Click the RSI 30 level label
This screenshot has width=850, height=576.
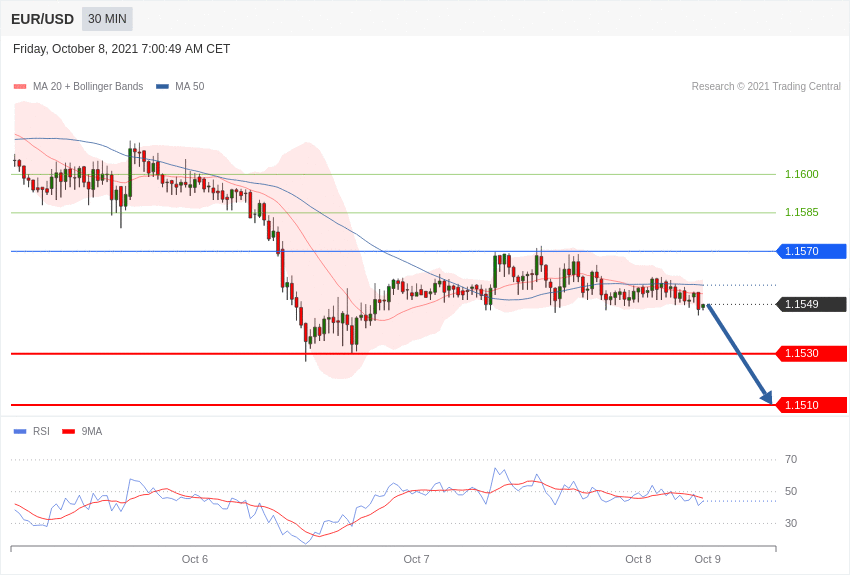click(791, 523)
